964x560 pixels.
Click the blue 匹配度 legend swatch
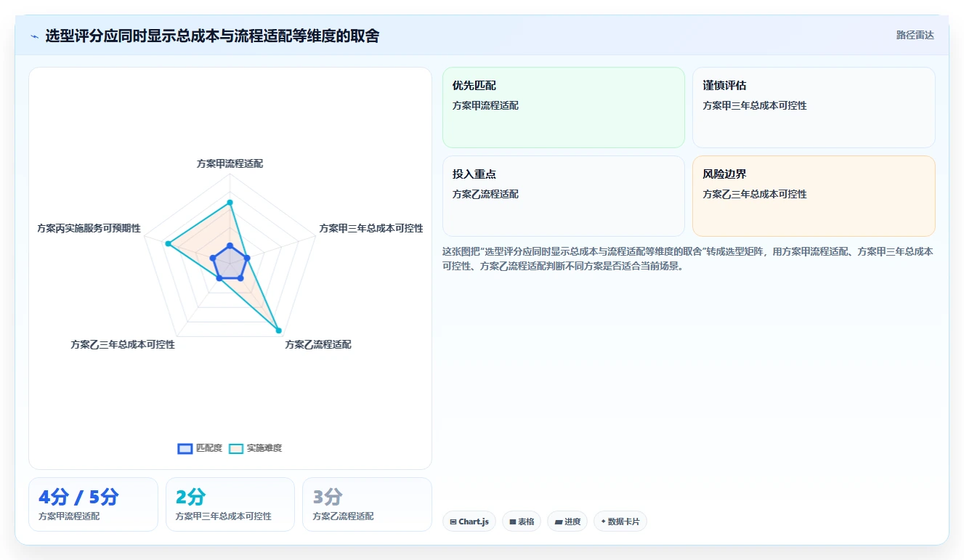click(x=185, y=448)
